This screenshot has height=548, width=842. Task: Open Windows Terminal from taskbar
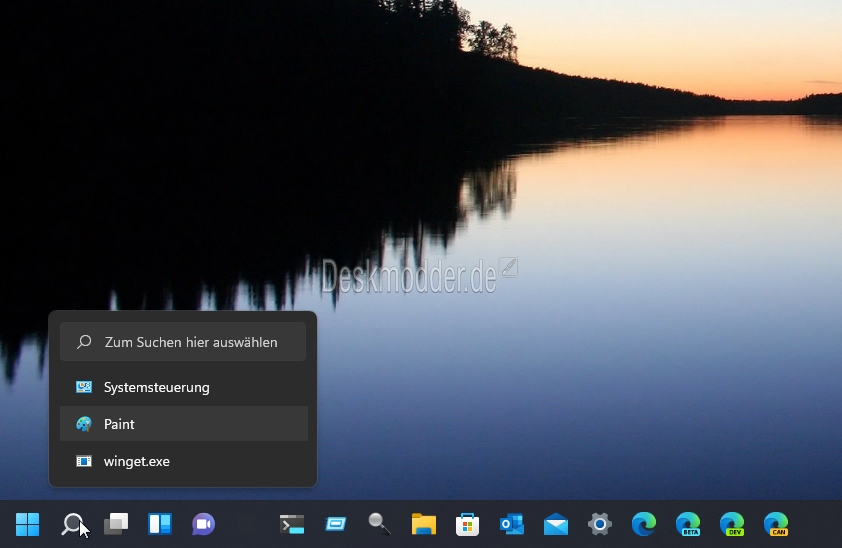pyautogui.click(x=292, y=524)
